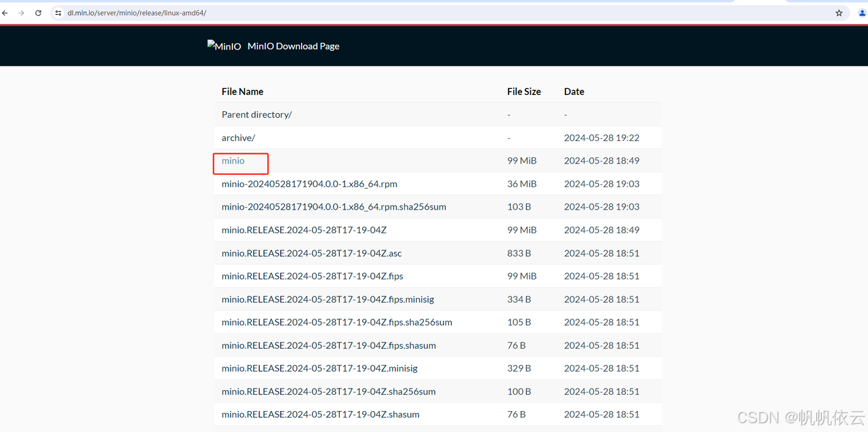Download the 04Z.fips binary link

click(x=313, y=276)
